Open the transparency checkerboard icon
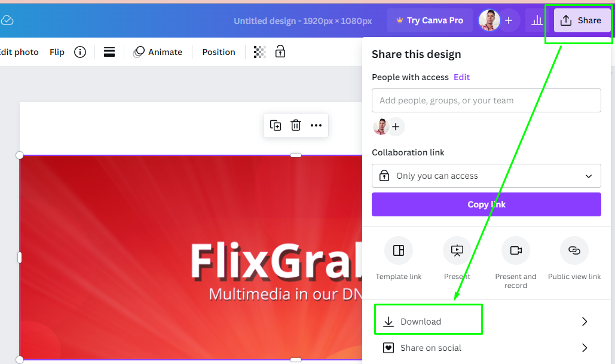This screenshot has height=364, width=615. tap(259, 52)
